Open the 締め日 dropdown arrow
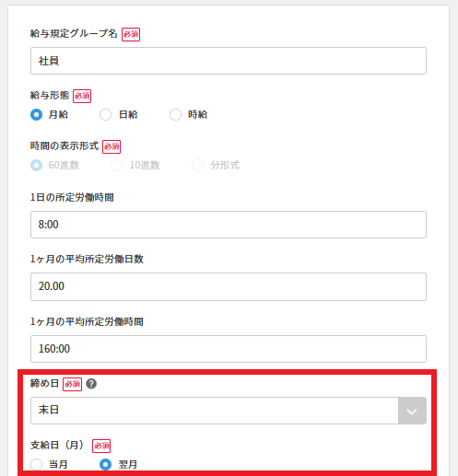This screenshot has width=458, height=476. point(412,411)
